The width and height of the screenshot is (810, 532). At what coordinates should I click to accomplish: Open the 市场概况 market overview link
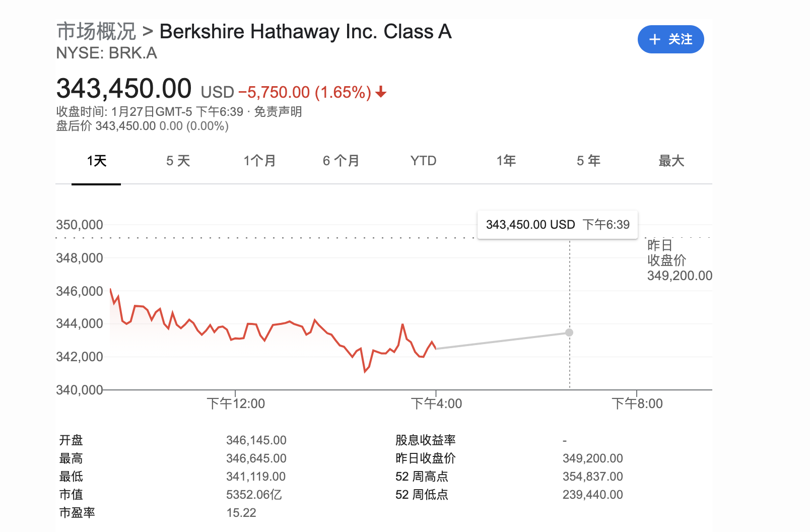coord(96,32)
